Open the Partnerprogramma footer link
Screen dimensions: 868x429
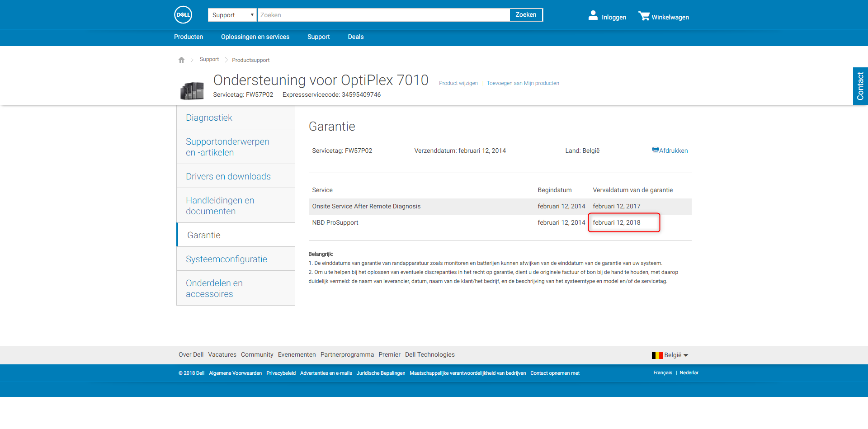[347, 355]
